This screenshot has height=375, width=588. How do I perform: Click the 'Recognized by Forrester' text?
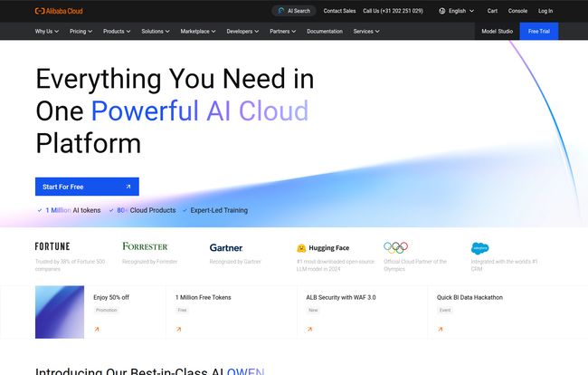(x=149, y=261)
